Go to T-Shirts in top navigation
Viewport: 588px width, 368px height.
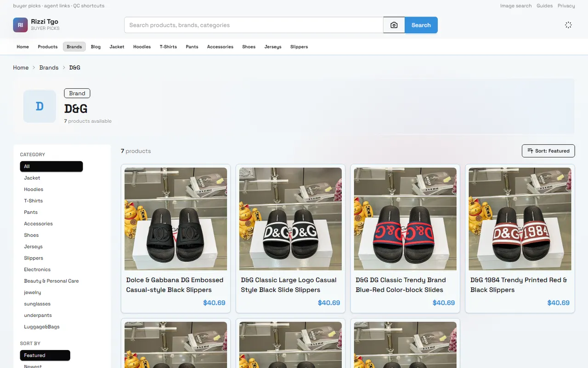[x=168, y=47]
